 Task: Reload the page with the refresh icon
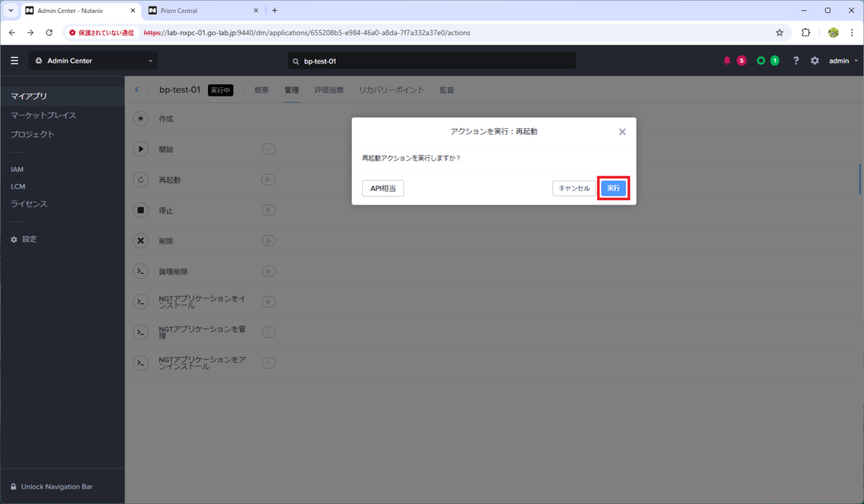[49, 32]
